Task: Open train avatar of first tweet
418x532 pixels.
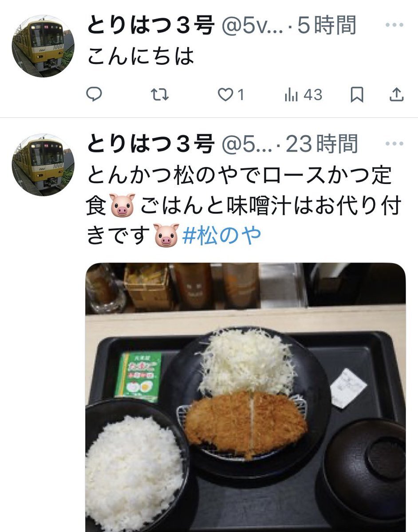Action: [43, 46]
